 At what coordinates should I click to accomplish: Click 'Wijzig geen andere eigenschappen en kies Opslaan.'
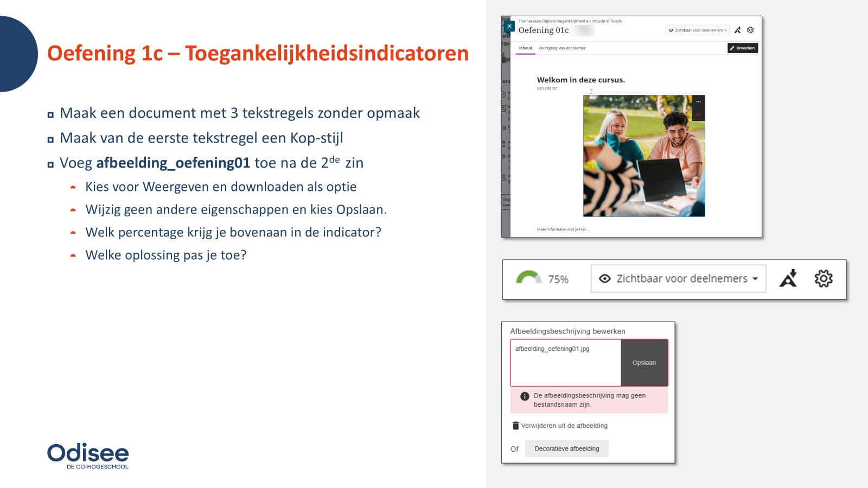point(236,209)
